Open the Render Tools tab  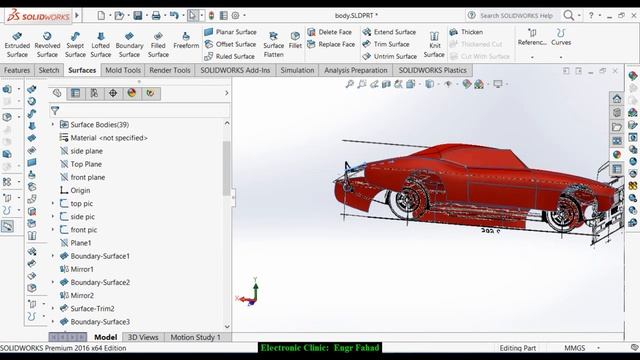(x=170, y=70)
